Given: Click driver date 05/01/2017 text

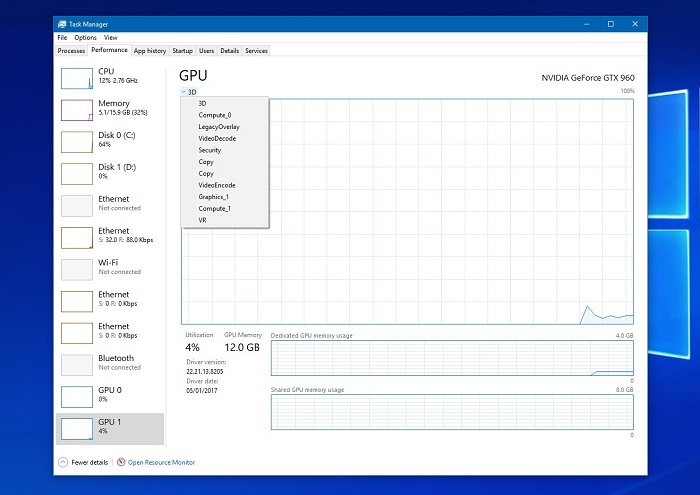Looking at the screenshot, I should [202, 391].
